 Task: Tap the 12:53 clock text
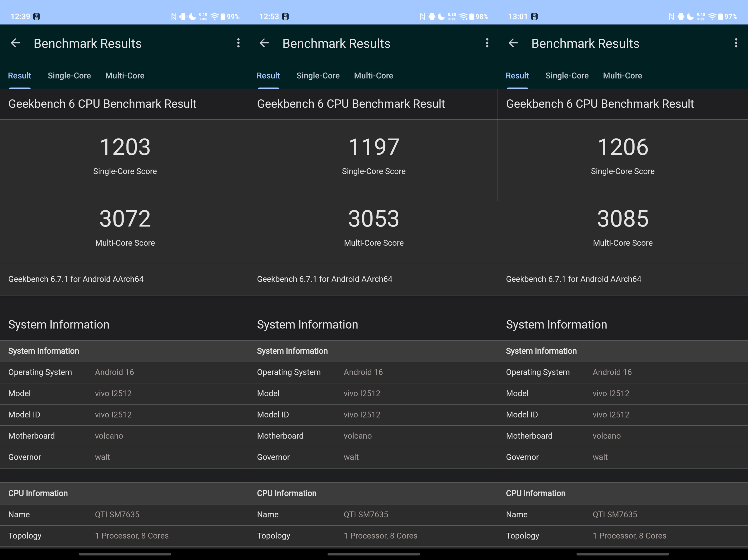(269, 17)
